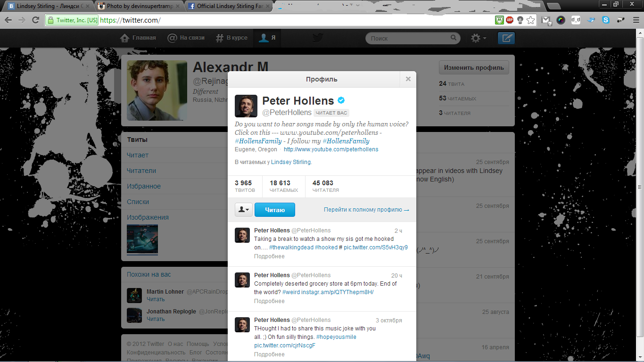644x362 pixels.
Task: Click the blue bird extension icon
Action: coord(591,20)
